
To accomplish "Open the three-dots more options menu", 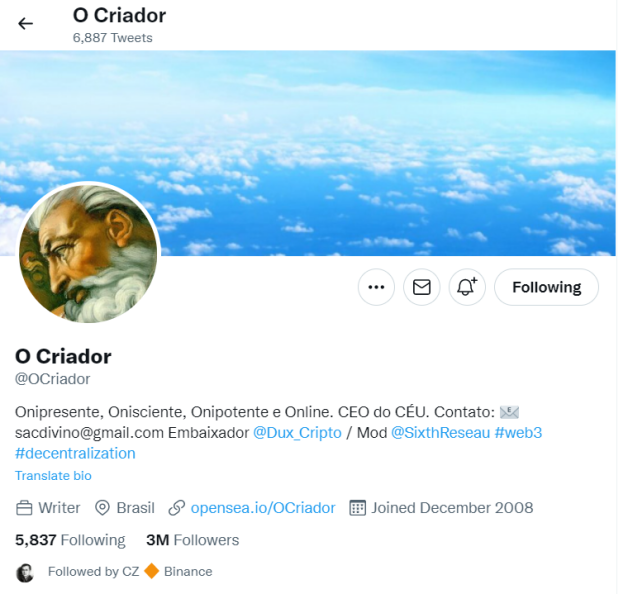I will pyautogui.click(x=376, y=287).
